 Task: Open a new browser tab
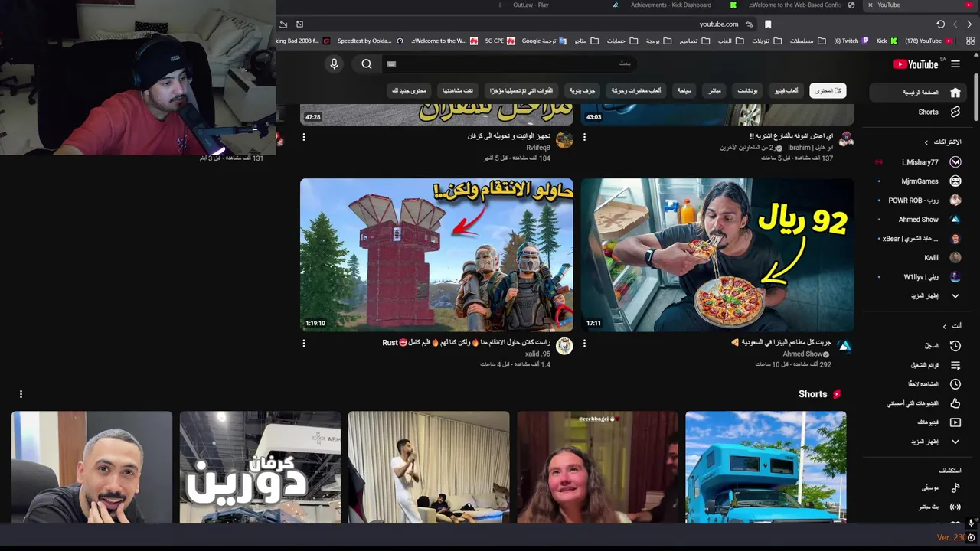500,5
